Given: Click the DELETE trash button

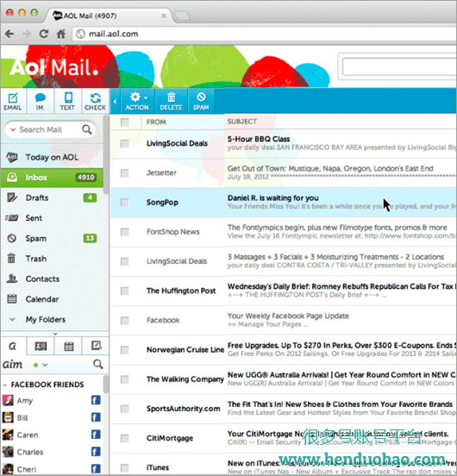Looking at the screenshot, I should pyautogui.click(x=171, y=102).
